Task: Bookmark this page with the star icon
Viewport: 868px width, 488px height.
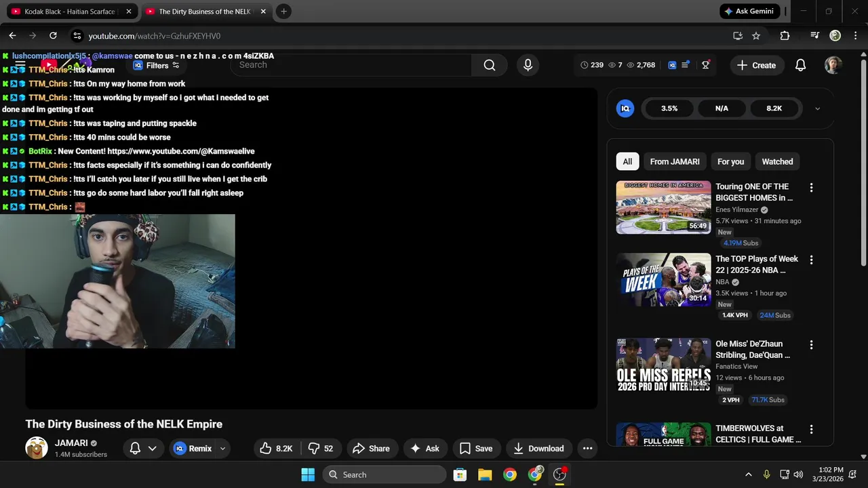Action: pos(756,36)
